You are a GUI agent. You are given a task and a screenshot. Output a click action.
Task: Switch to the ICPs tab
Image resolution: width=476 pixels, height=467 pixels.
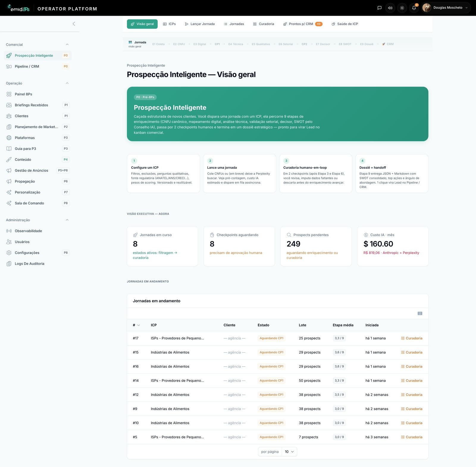pyautogui.click(x=169, y=24)
